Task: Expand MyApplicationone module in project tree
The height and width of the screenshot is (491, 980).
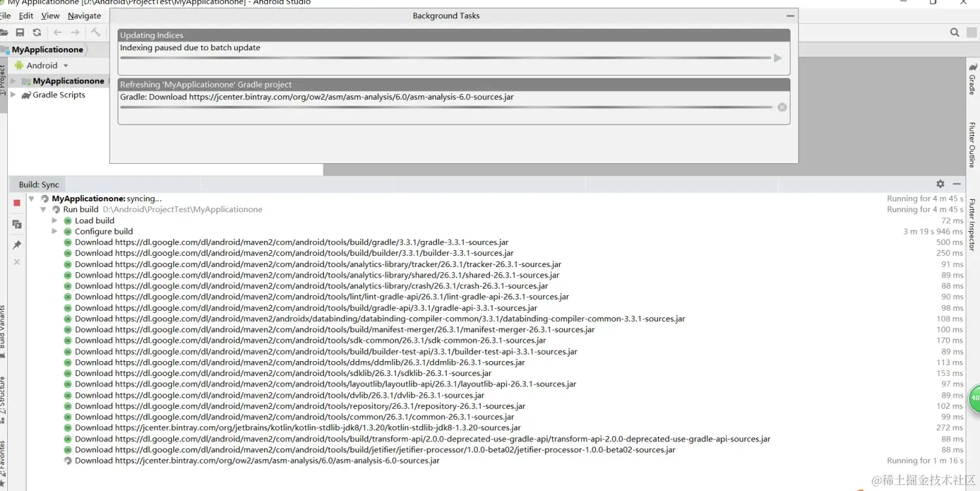Action: click(x=13, y=81)
